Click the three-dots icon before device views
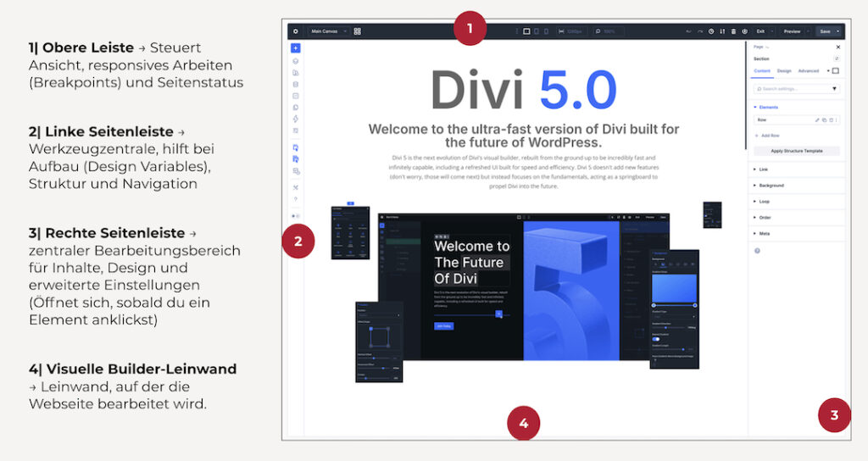This screenshot has height=461, width=868. click(517, 31)
